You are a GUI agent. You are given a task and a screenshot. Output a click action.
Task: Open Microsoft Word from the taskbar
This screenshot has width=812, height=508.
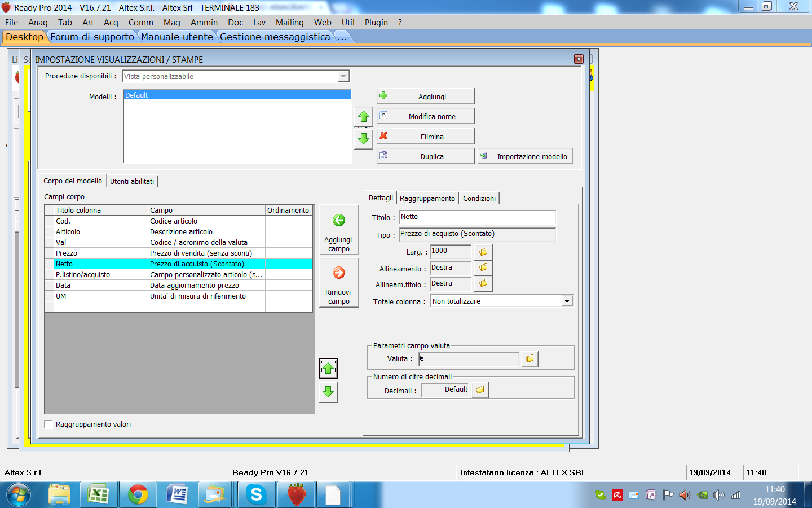click(178, 495)
